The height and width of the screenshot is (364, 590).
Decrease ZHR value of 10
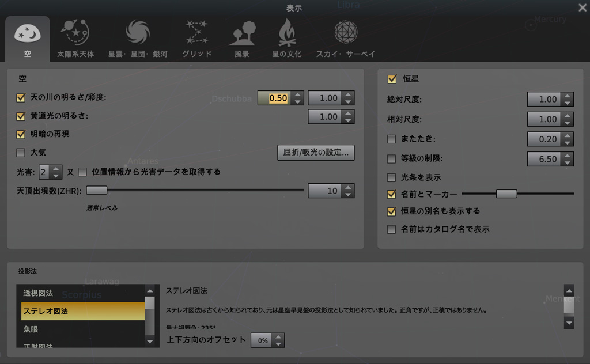(x=348, y=195)
